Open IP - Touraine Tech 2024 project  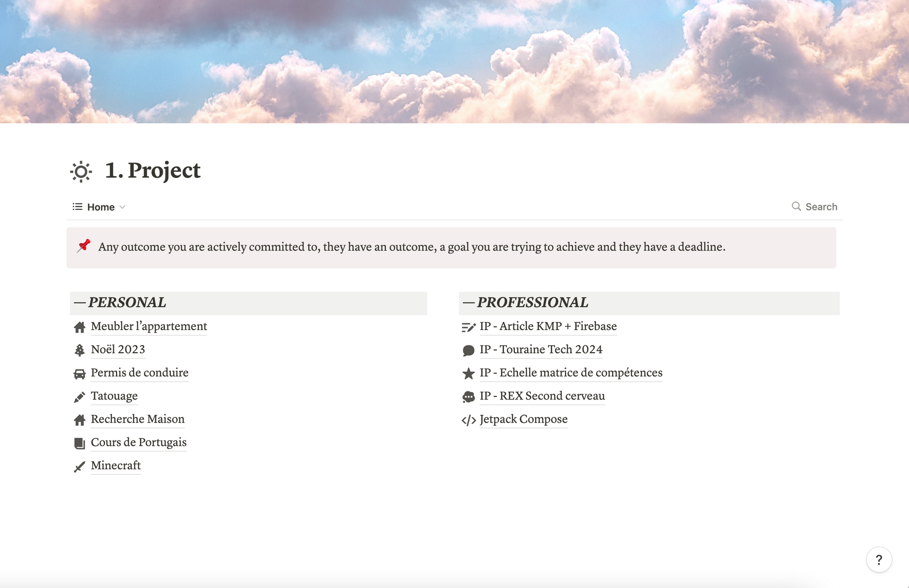pyautogui.click(x=541, y=349)
